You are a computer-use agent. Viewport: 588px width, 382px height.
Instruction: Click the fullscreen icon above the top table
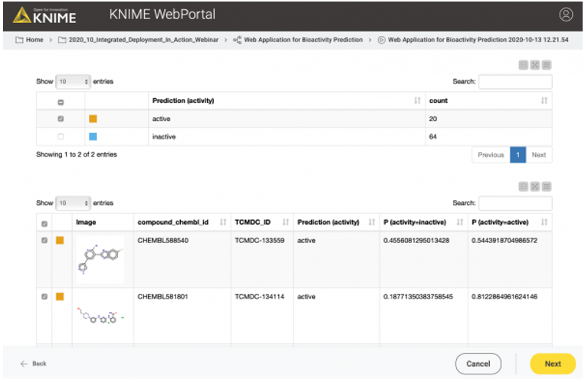point(535,66)
